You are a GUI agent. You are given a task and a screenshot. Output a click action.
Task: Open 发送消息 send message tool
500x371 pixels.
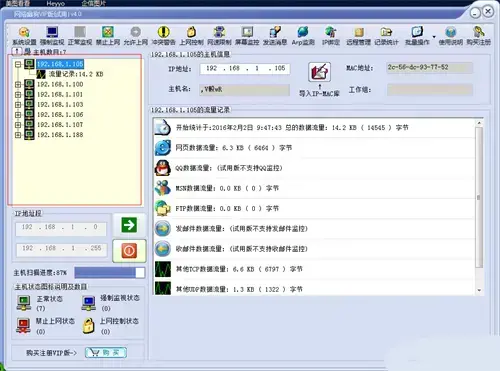pyautogui.click(x=275, y=36)
